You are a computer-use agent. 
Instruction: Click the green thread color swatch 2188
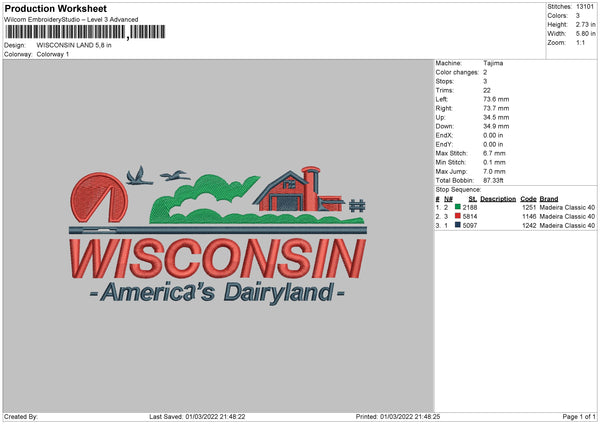[458, 207]
